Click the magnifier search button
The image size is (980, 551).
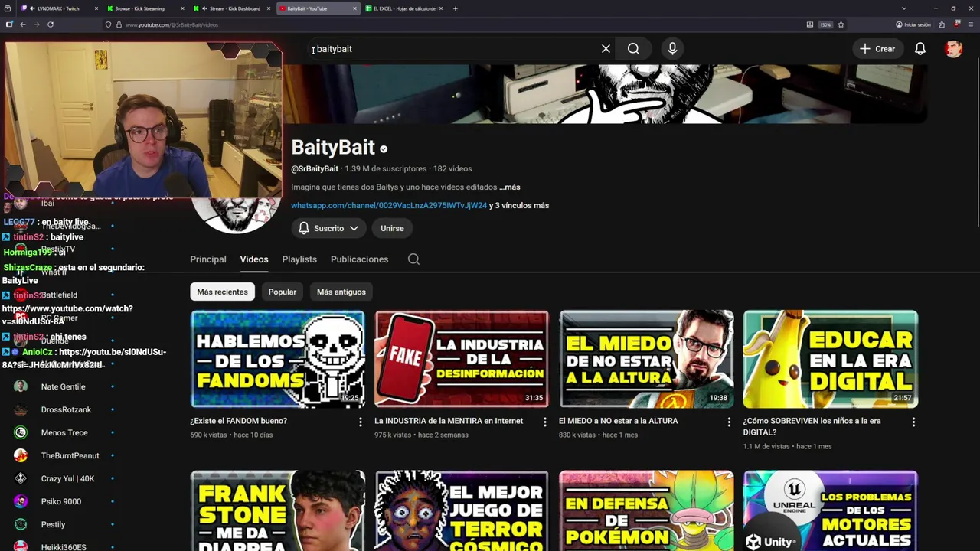coord(633,49)
